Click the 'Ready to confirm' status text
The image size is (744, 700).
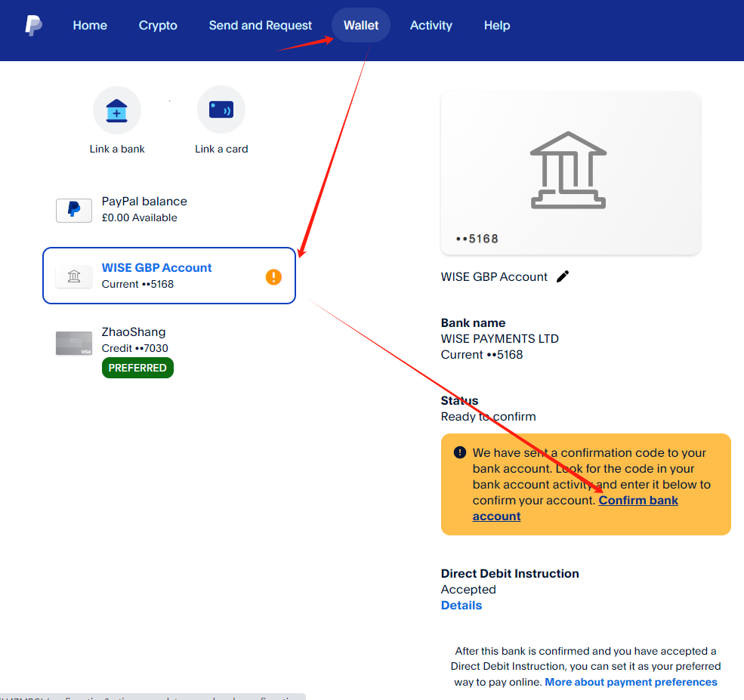(x=488, y=417)
